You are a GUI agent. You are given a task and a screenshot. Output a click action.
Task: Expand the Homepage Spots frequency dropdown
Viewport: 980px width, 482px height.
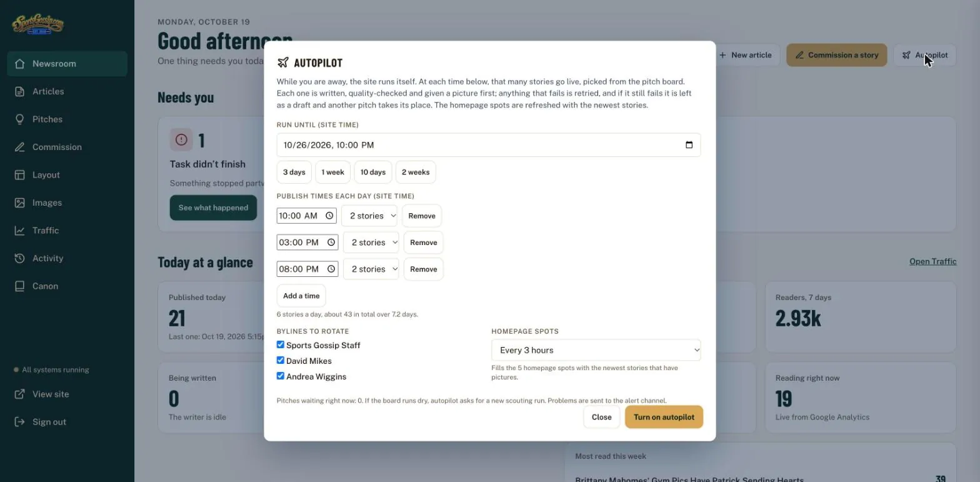pyautogui.click(x=596, y=350)
